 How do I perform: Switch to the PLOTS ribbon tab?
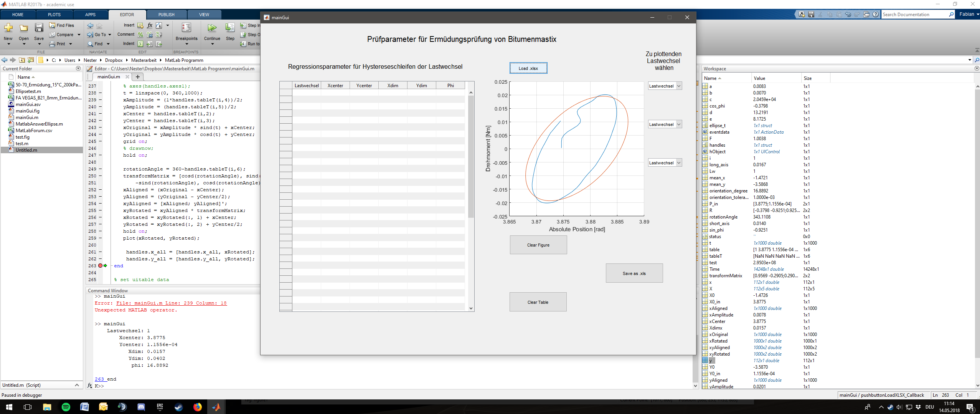coord(54,15)
